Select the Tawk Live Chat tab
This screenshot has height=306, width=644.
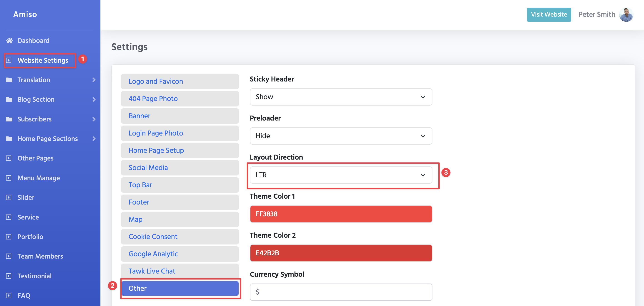coord(180,271)
